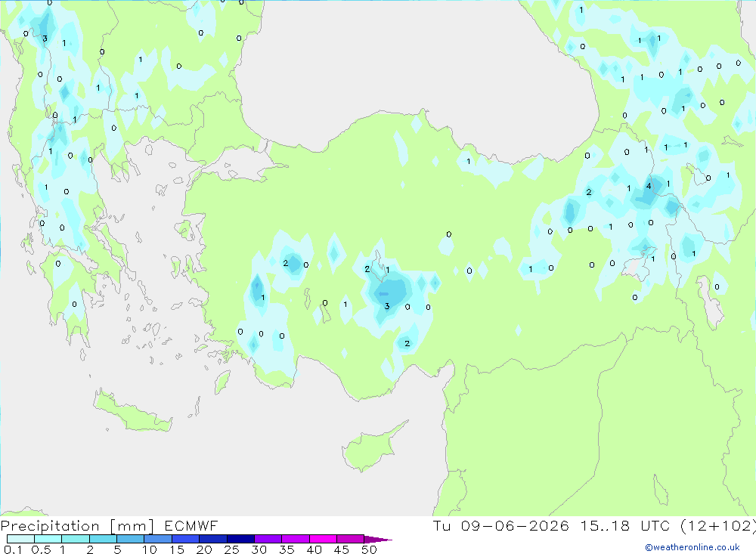Pick the 10–15 mm legend swatch
756x554 pixels.
click(x=158, y=539)
